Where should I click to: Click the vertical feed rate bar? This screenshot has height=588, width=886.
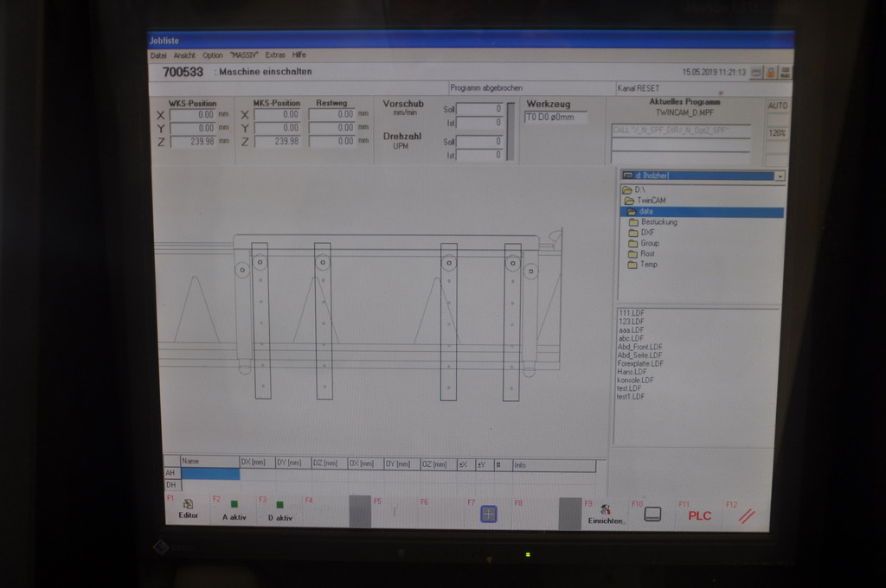pos(510,131)
